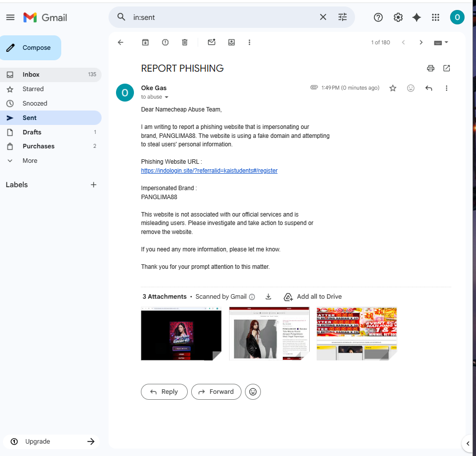Expand recipient details next to 'to abuse'

click(x=166, y=97)
